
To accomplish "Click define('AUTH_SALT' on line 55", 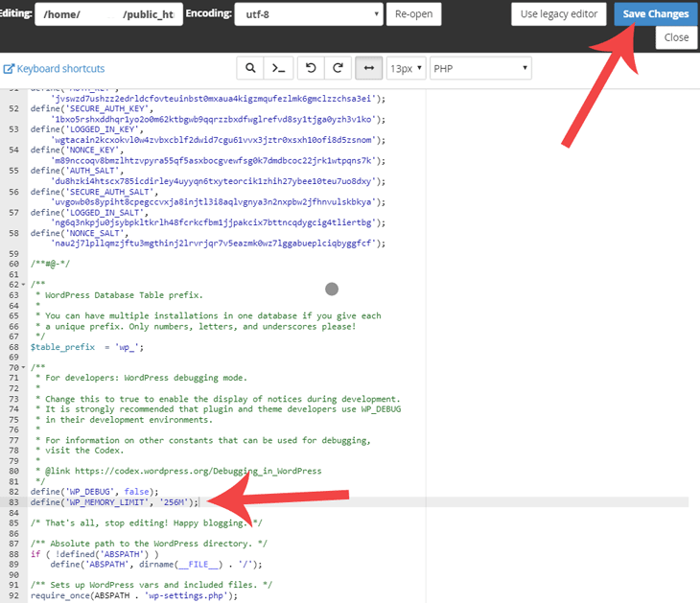I will [77, 171].
